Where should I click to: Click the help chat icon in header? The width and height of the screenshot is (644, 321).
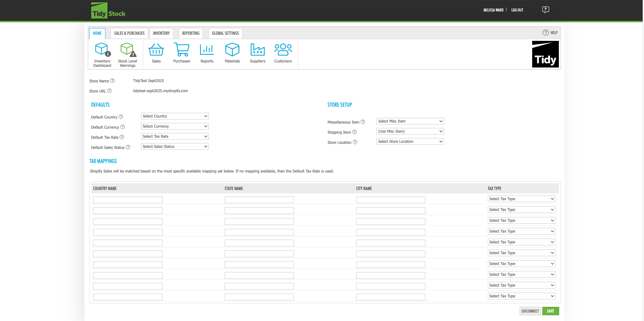(545, 10)
